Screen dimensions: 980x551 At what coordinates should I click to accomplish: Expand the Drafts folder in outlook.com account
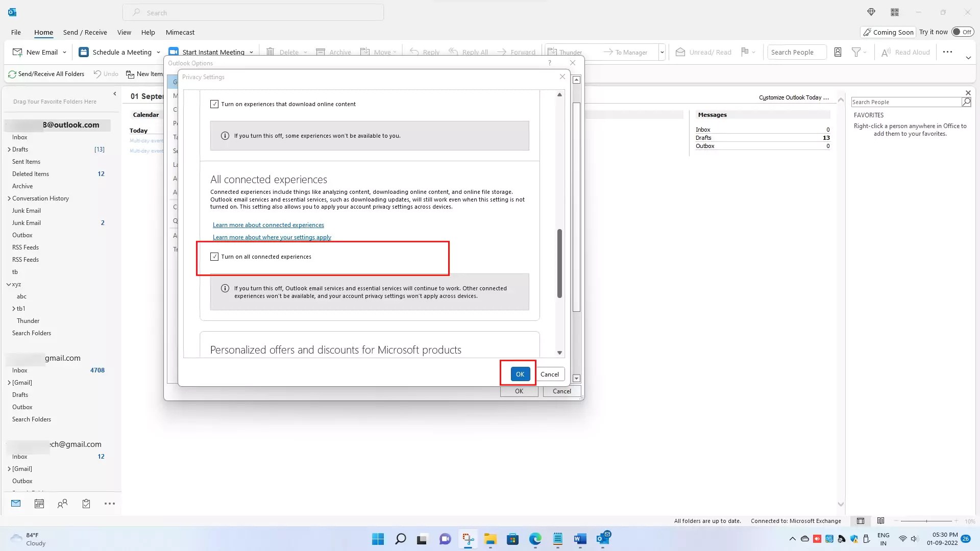click(x=8, y=149)
